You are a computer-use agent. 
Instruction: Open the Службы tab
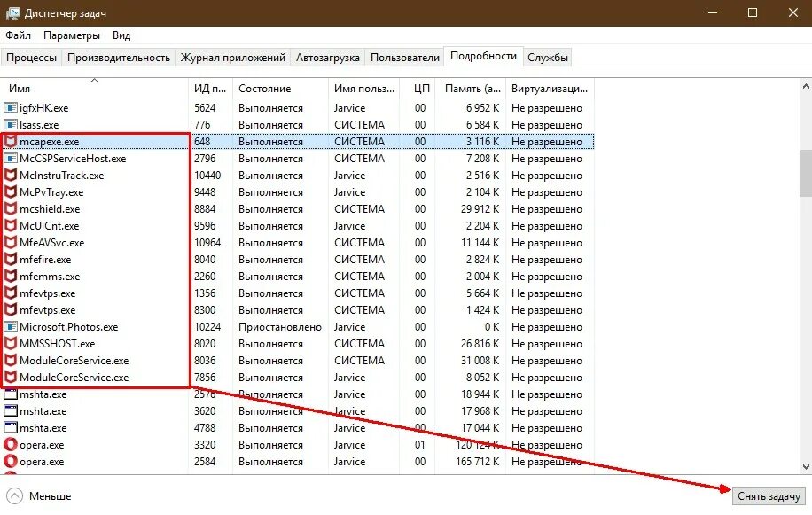pyautogui.click(x=547, y=58)
